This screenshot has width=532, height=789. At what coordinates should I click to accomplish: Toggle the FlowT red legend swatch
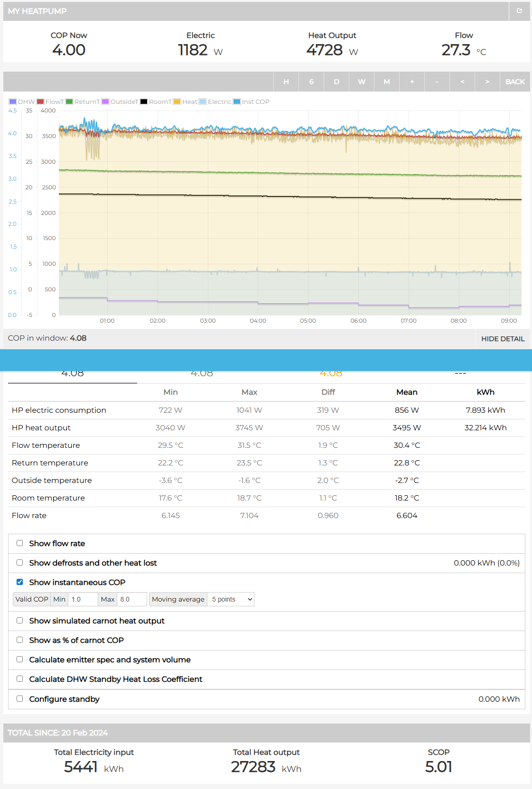pyautogui.click(x=41, y=102)
